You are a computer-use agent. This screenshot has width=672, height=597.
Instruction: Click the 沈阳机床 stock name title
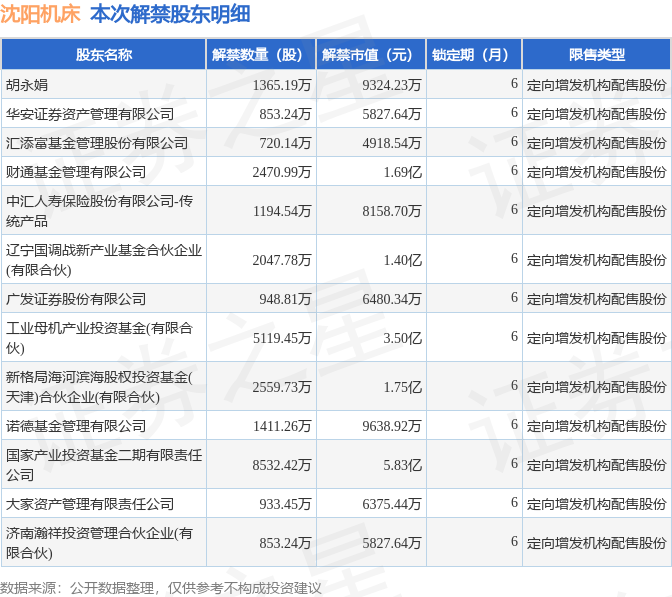point(40,14)
